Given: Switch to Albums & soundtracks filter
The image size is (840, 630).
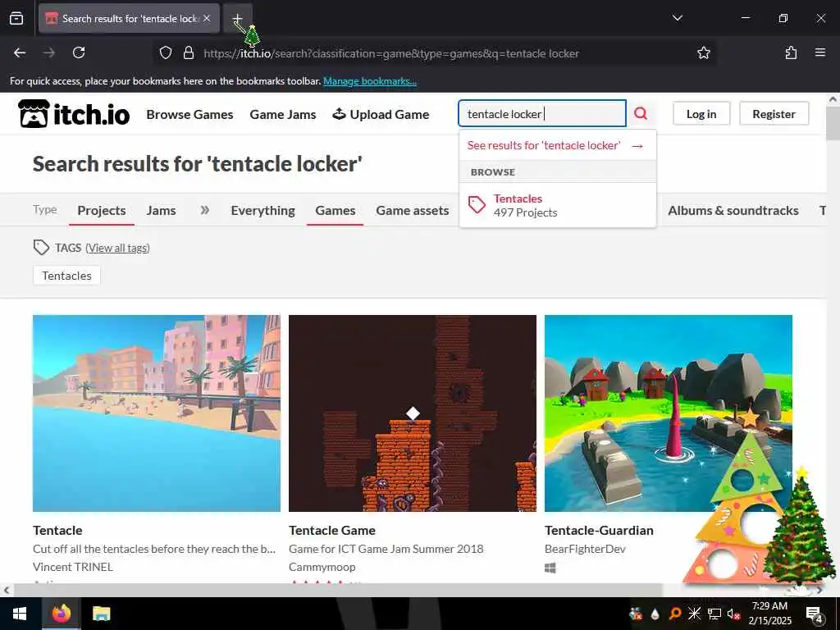Looking at the screenshot, I should 733,211.
